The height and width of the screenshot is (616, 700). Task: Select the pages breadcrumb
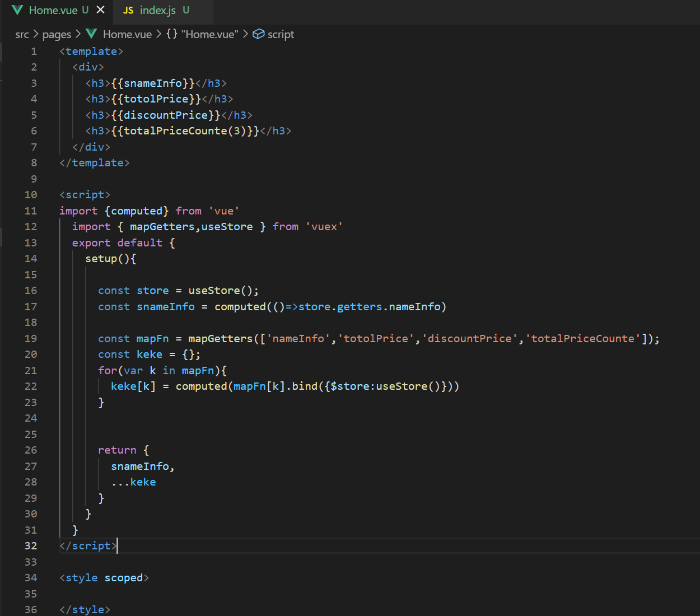coord(57,35)
